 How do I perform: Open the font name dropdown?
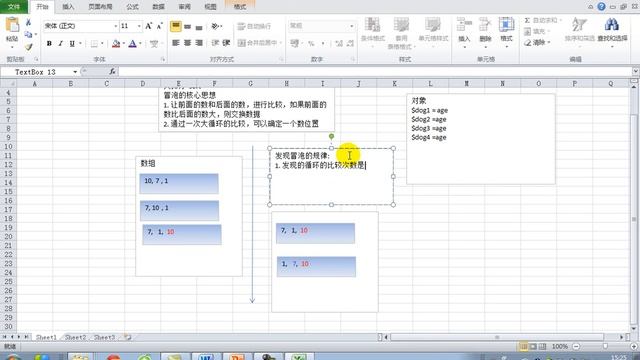[116, 26]
